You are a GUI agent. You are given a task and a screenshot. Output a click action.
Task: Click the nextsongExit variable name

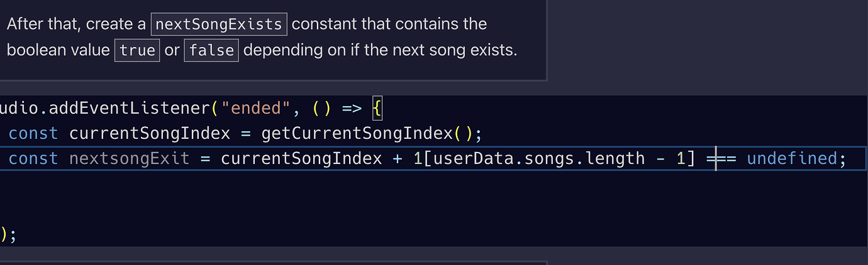129,158
